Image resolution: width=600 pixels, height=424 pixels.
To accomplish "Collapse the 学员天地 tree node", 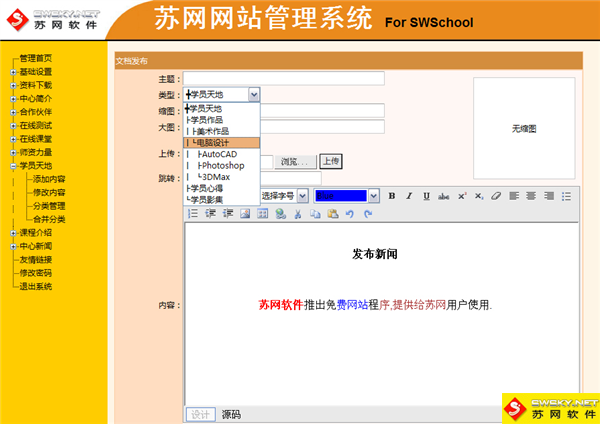I will click(x=13, y=165).
